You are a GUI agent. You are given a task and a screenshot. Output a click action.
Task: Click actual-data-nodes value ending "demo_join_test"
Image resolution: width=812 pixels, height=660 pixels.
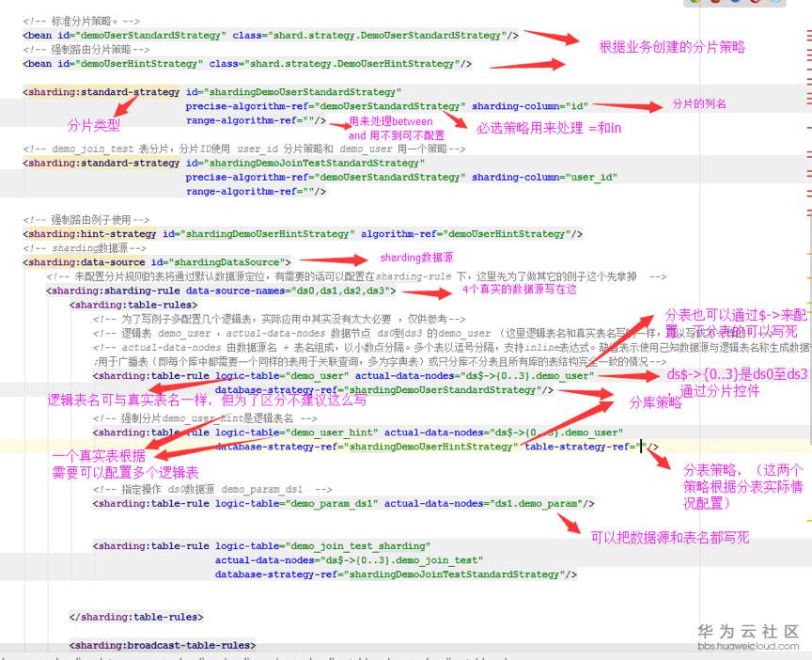pyautogui.click(x=402, y=560)
